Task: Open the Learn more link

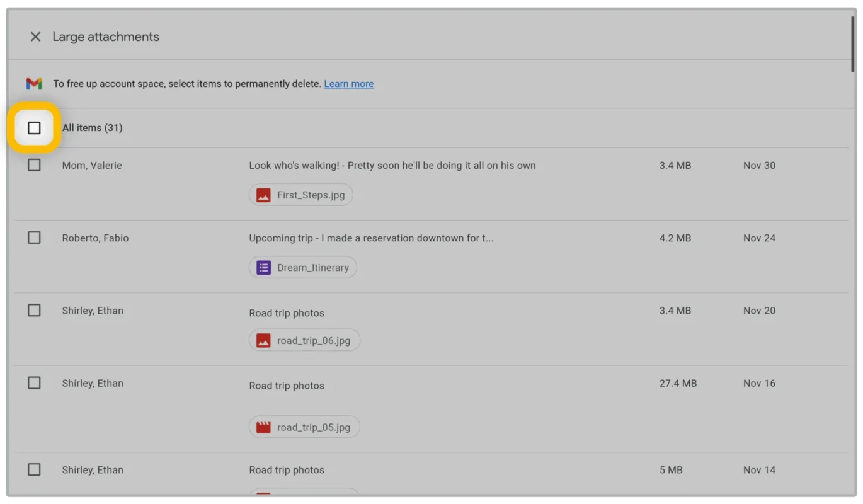Action: 348,84
